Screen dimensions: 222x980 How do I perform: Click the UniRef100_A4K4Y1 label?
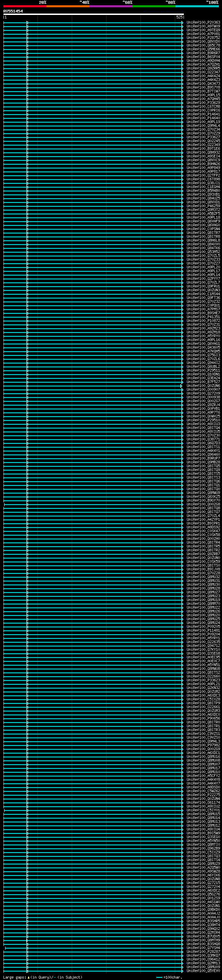point(203,451)
